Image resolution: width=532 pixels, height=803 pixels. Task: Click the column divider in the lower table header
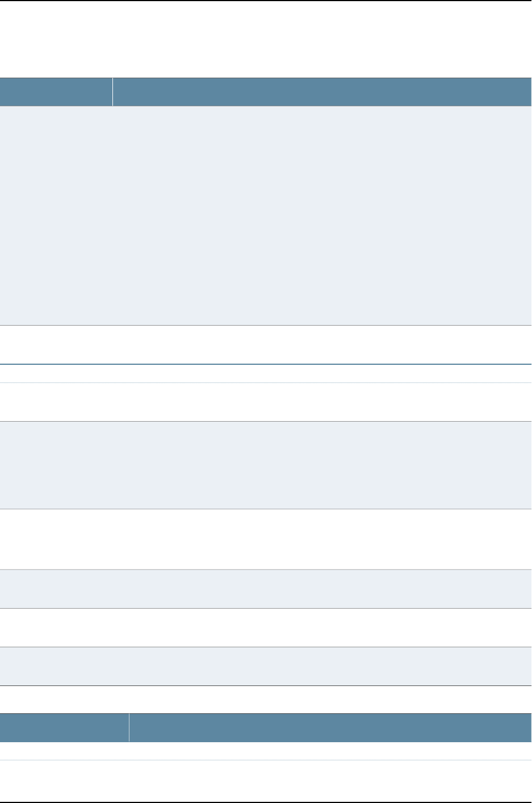(x=129, y=727)
